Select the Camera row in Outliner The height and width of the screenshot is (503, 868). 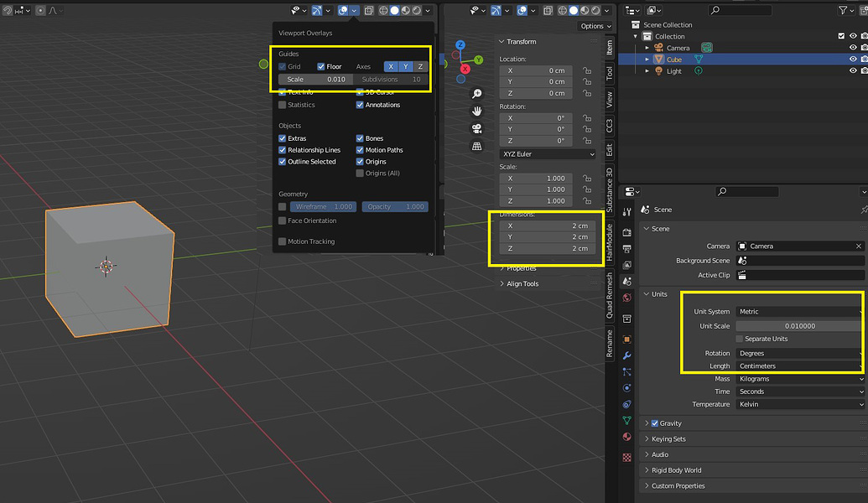click(x=678, y=48)
